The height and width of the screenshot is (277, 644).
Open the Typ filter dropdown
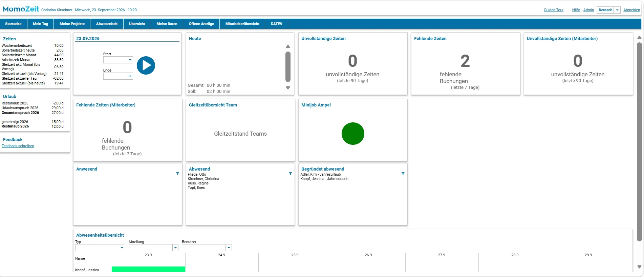point(122,248)
